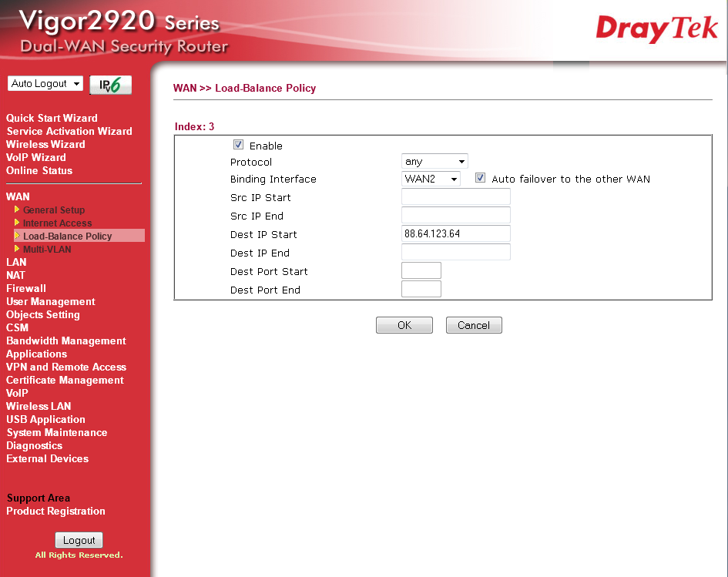The image size is (728, 577).
Task: Open the Firewall menu section
Action: point(25,288)
